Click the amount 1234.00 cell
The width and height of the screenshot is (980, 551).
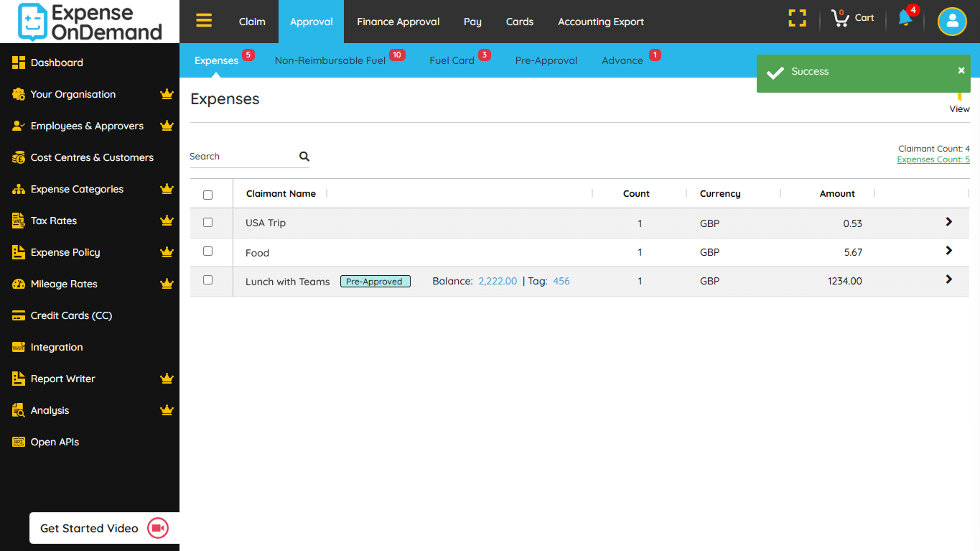pyautogui.click(x=845, y=281)
